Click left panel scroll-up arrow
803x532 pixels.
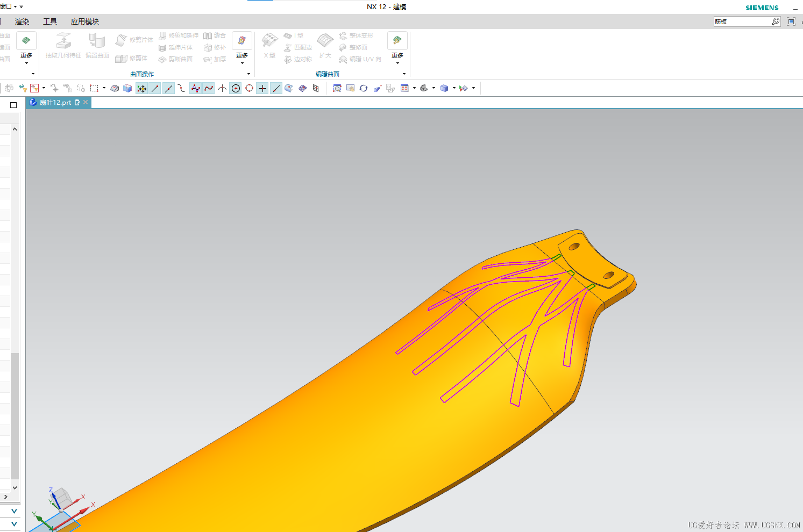click(x=15, y=129)
